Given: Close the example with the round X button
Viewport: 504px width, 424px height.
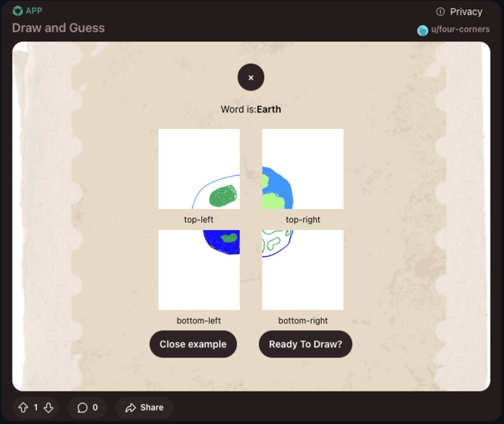Looking at the screenshot, I should [251, 77].
